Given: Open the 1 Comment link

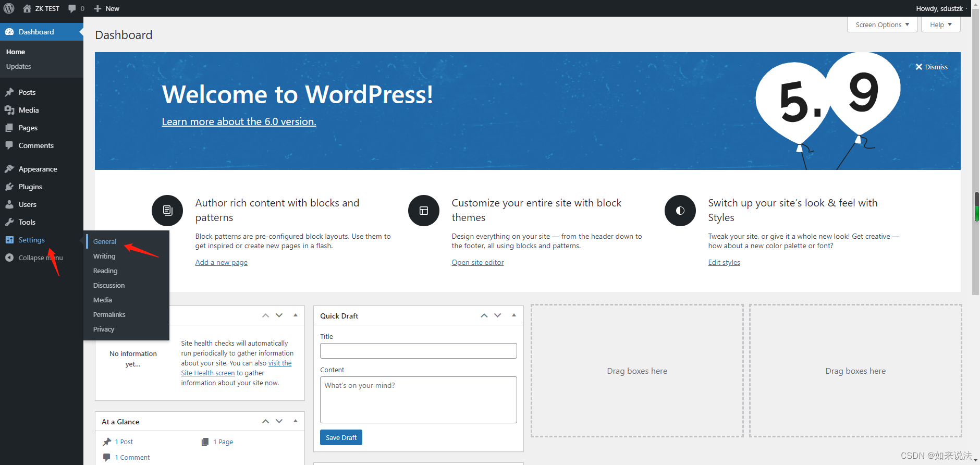Looking at the screenshot, I should 132,457.
